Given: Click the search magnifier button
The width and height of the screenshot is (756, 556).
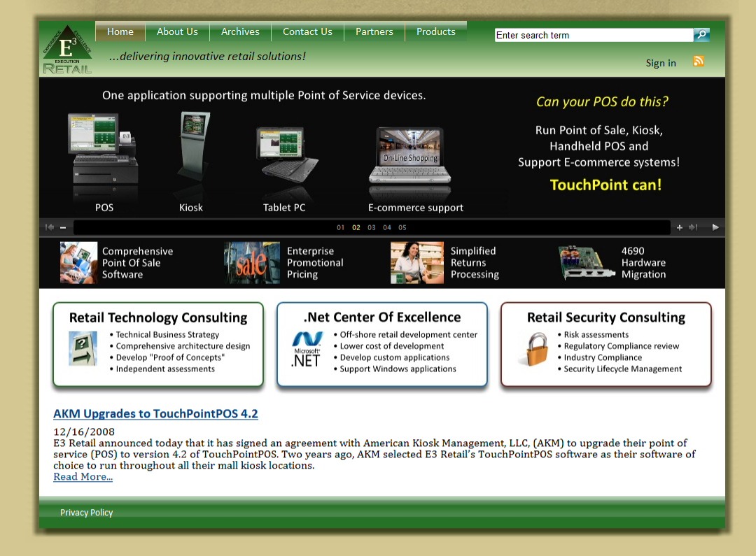Looking at the screenshot, I should click(x=701, y=35).
